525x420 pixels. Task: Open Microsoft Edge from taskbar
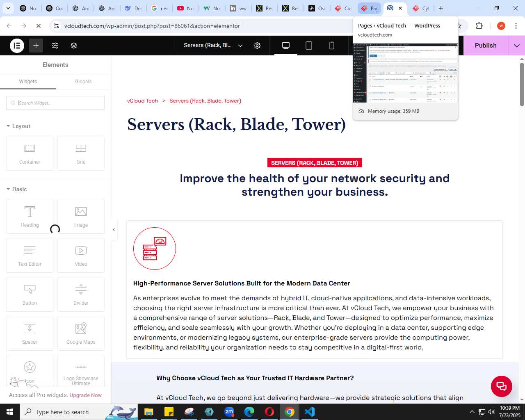[249, 412]
